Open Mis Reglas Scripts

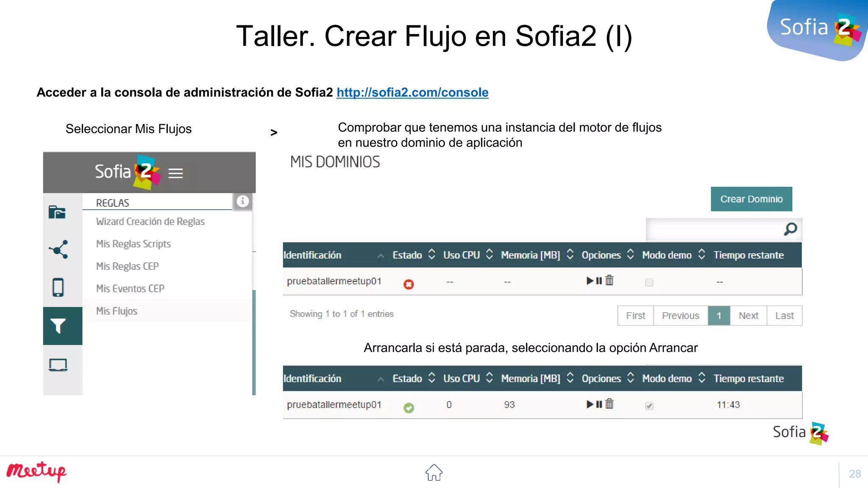pos(133,244)
